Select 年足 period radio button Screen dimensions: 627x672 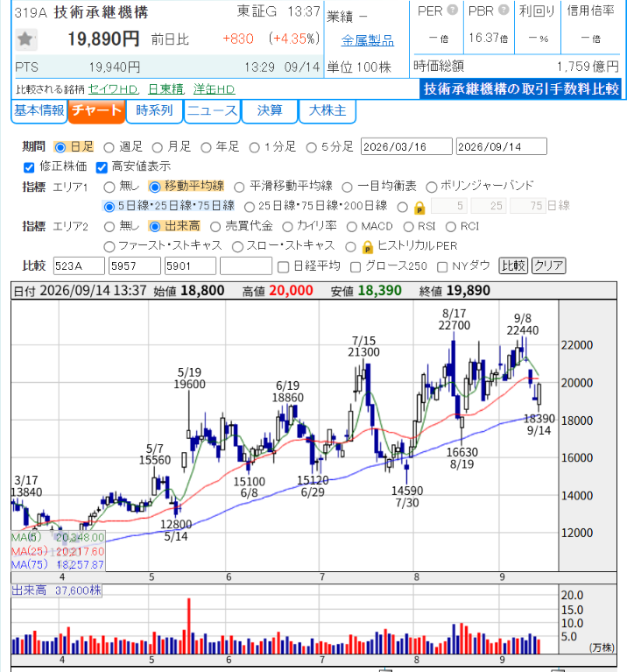click(206, 148)
